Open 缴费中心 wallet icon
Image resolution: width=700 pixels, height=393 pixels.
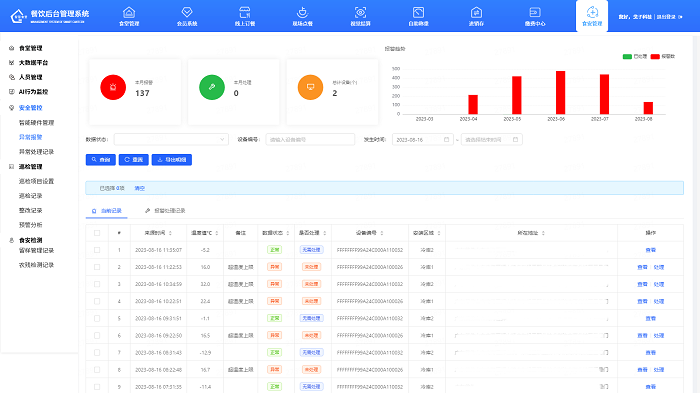coord(535,13)
